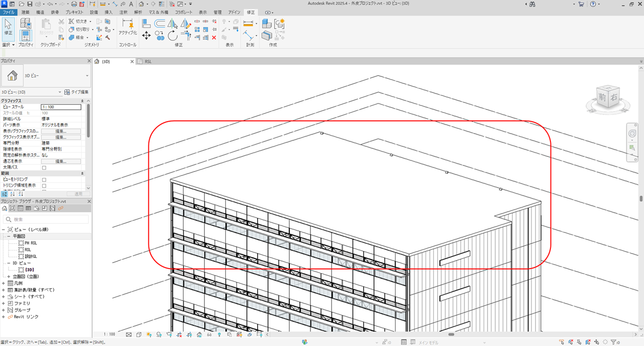644x346 pixels.
Task: Click 編集 button for 表示/グラフィックスの上書き
Action: (61, 131)
